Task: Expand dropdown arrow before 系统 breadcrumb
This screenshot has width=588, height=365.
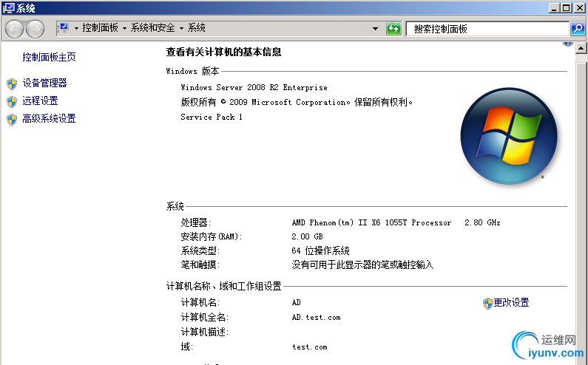Action: pyautogui.click(x=181, y=28)
